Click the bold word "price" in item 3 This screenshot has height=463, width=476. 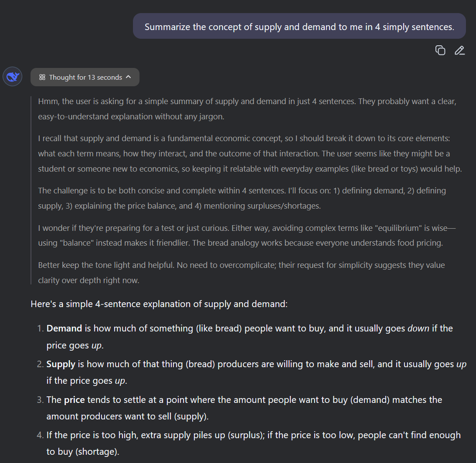click(75, 400)
